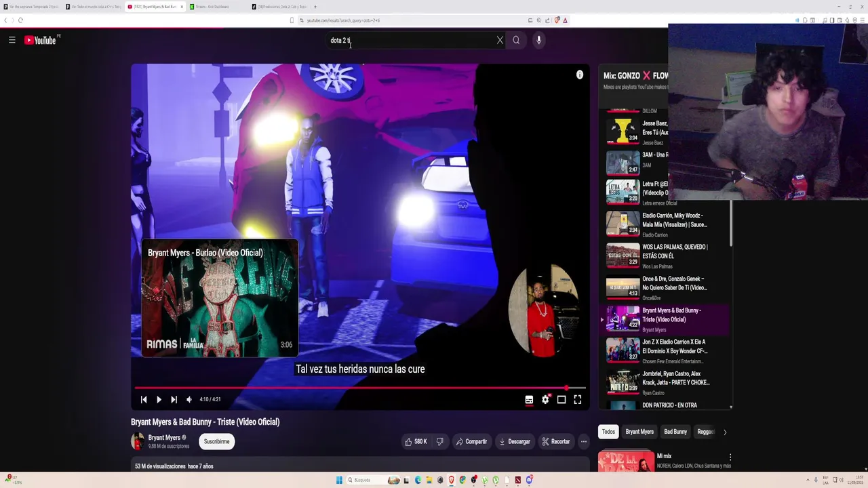The height and width of the screenshot is (488, 868).
Task: Click the playlist panel scrollbar
Action: 731,223
